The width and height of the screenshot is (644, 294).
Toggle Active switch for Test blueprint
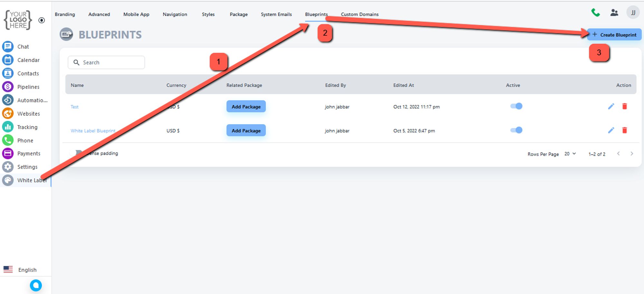[x=516, y=106]
